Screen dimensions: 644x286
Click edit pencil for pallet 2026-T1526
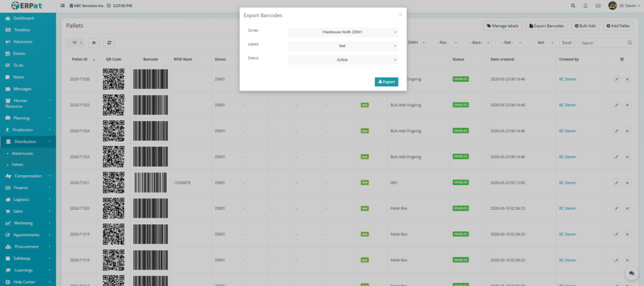pyautogui.click(x=616, y=79)
